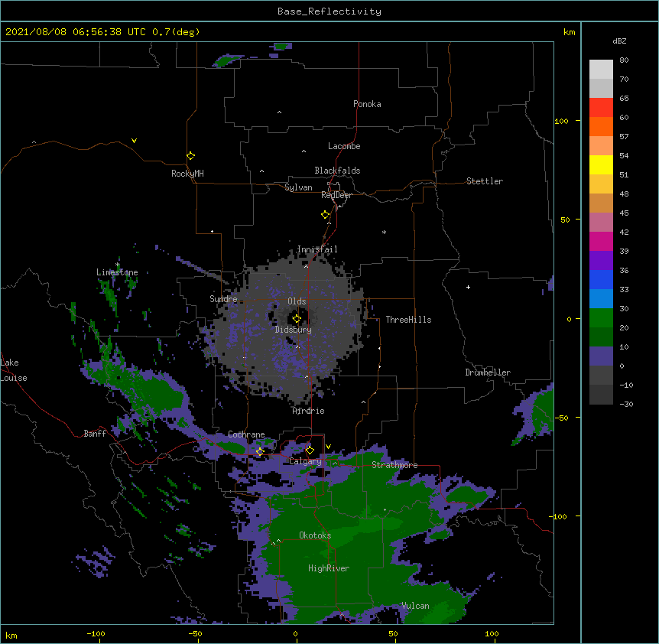Screen dimensions: 659x644
Task: Click the RockyMH label
Action: [x=187, y=173]
